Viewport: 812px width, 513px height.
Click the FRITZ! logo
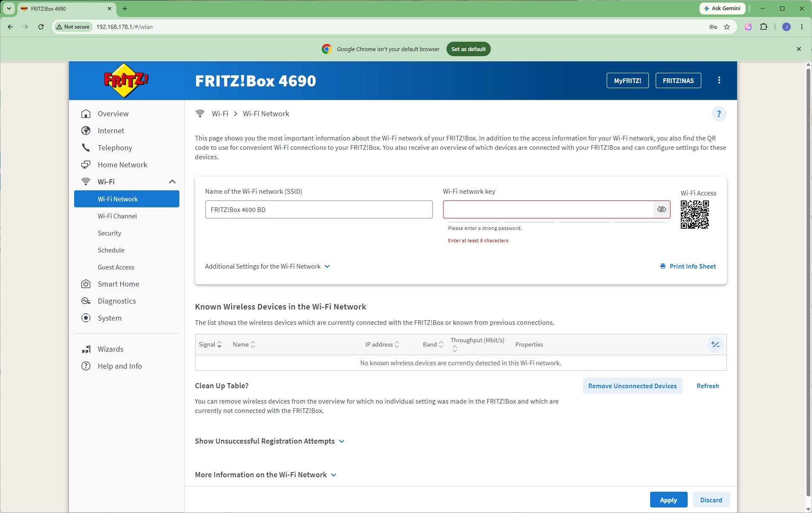coord(126,80)
